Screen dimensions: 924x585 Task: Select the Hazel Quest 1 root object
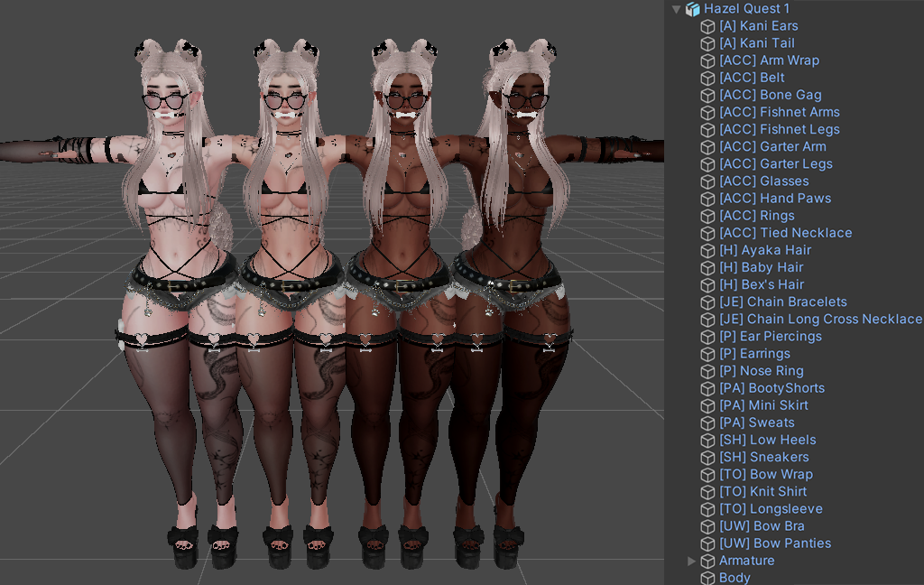pyautogui.click(x=746, y=9)
